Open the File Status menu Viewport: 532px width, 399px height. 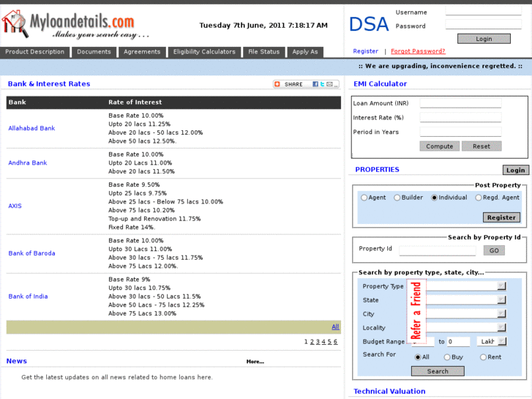point(264,52)
